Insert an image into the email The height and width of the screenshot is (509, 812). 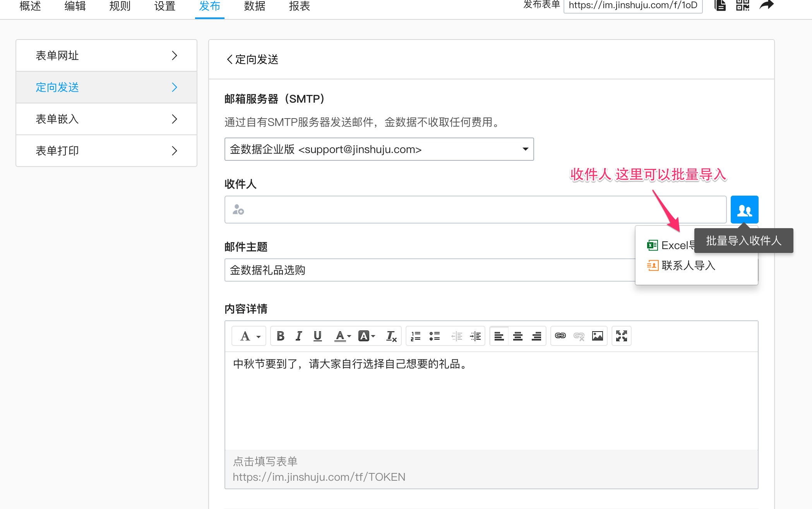coord(598,336)
